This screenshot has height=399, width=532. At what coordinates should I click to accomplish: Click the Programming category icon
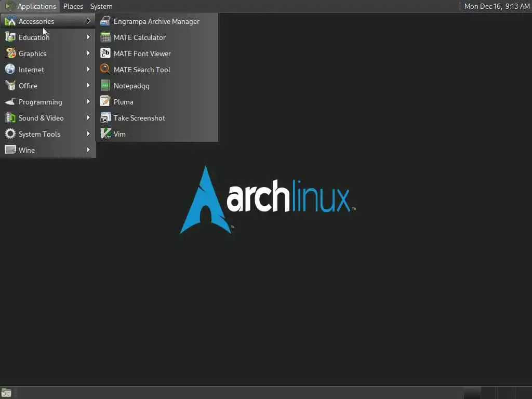(x=10, y=101)
